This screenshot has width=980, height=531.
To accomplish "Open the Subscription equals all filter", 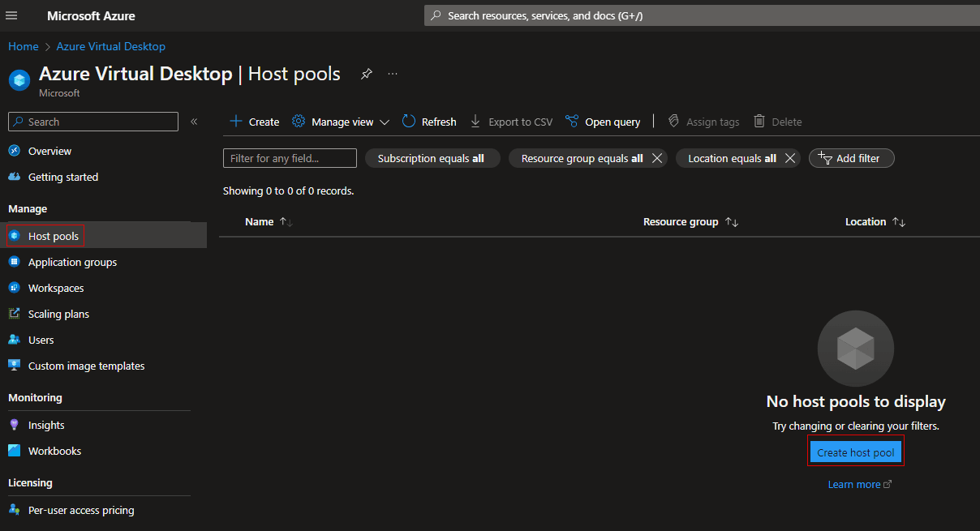I will coord(431,158).
